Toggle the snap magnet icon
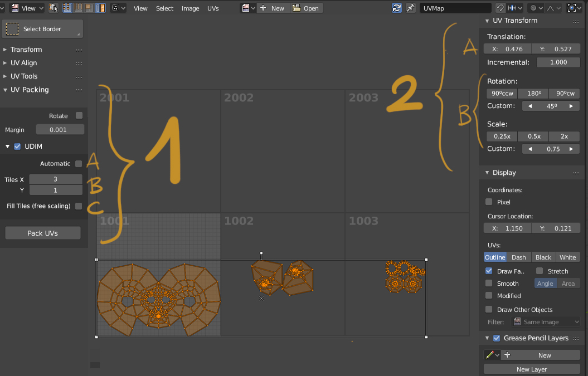Screen dimensions: 588x376 click(x=500, y=8)
